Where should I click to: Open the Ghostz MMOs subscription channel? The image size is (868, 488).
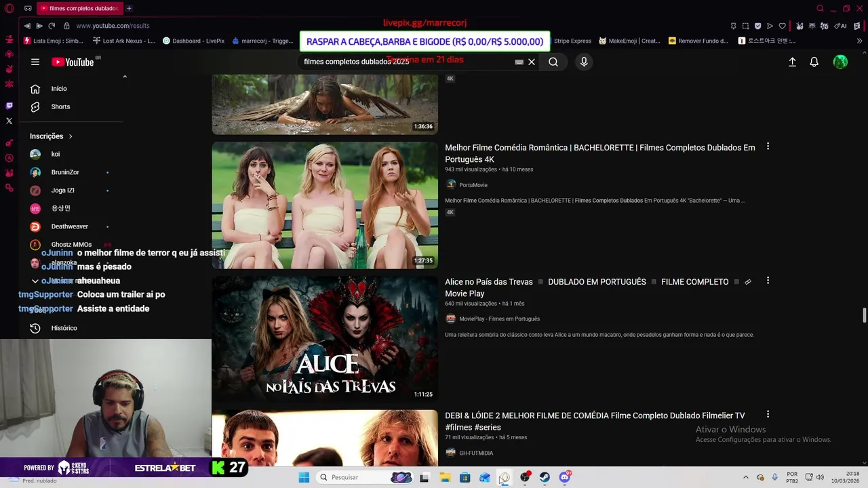[x=71, y=244]
